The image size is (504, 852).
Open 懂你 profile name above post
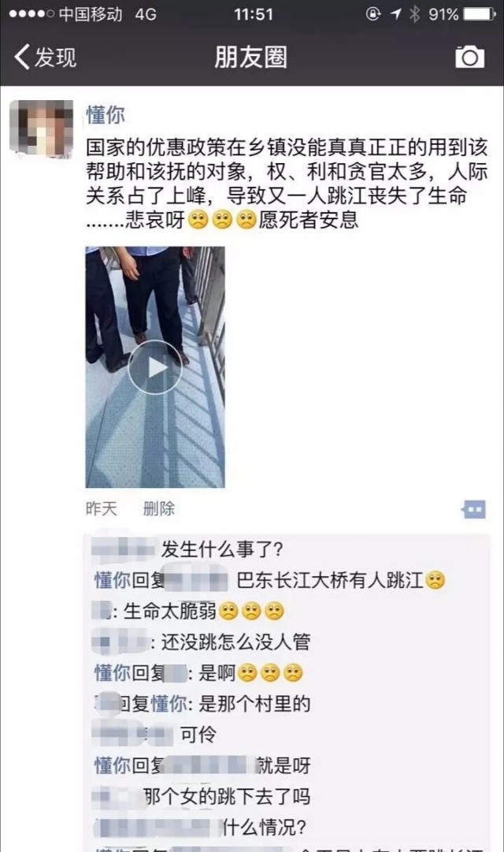106,115
